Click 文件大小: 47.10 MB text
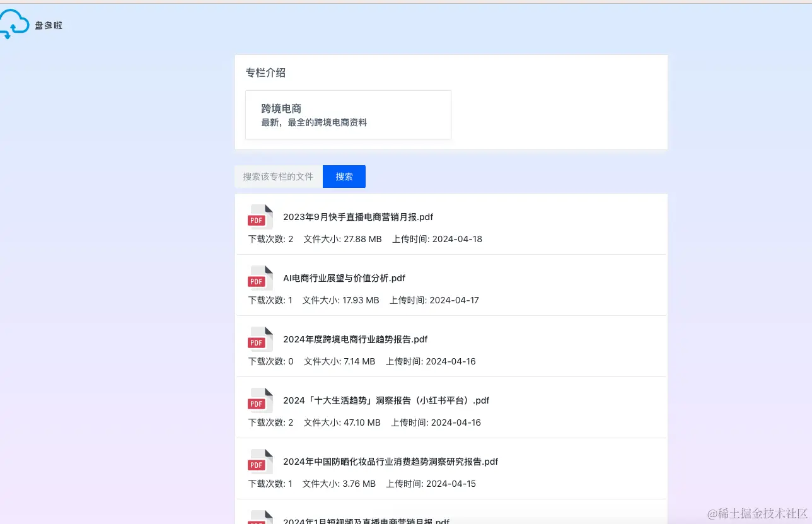 click(342, 422)
